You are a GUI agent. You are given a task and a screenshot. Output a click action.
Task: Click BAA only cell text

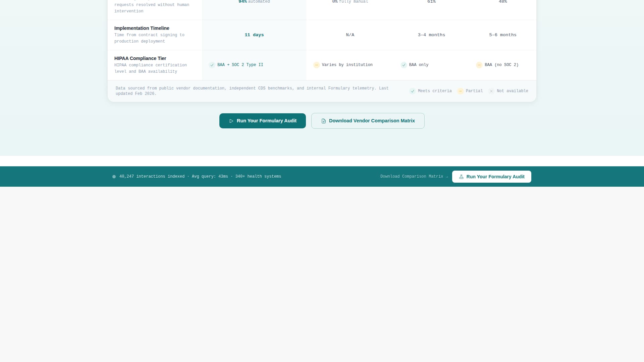[x=419, y=65]
